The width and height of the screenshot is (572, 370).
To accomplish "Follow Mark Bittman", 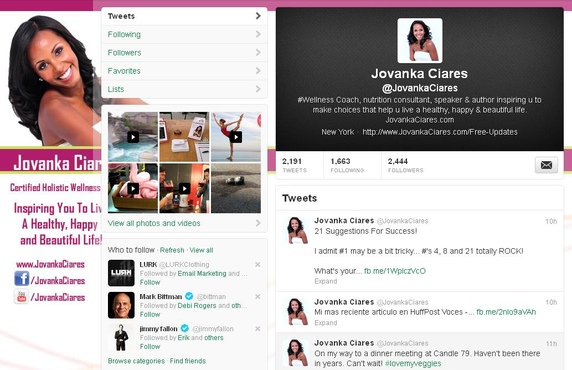I will tap(150, 315).
